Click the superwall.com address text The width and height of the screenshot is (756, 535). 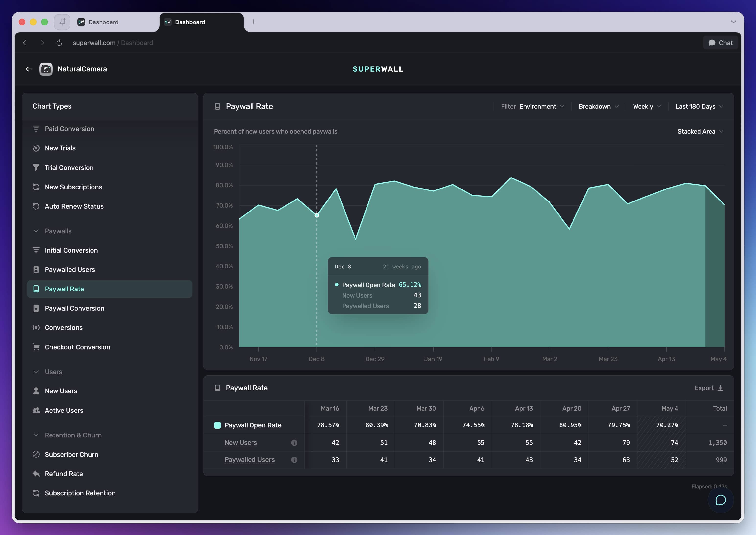[94, 43]
